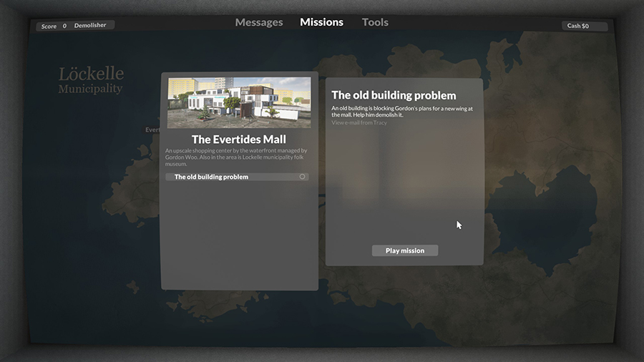This screenshot has height=362, width=644.
Task: Click The Evertides Mall heading
Action: [x=239, y=140]
